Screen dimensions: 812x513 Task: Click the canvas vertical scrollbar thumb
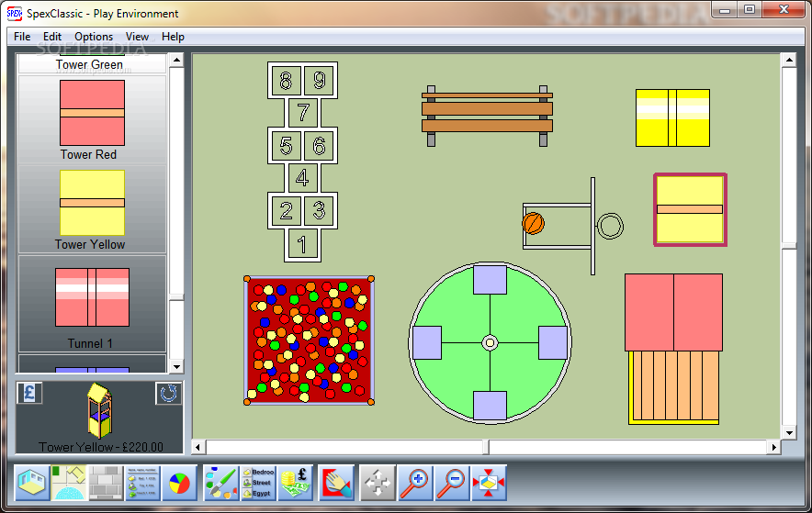coord(789,246)
